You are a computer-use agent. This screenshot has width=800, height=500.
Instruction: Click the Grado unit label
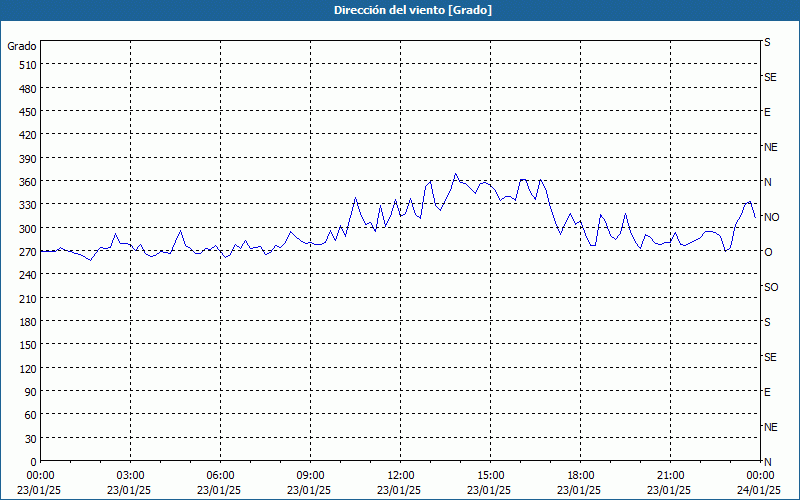click(x=22, y=46)
